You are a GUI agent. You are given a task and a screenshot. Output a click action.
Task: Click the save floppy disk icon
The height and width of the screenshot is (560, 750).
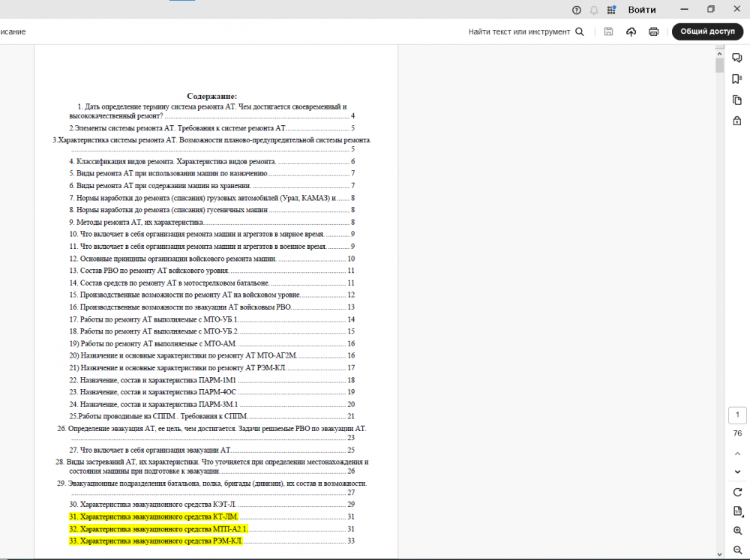[x=608, y=31]
